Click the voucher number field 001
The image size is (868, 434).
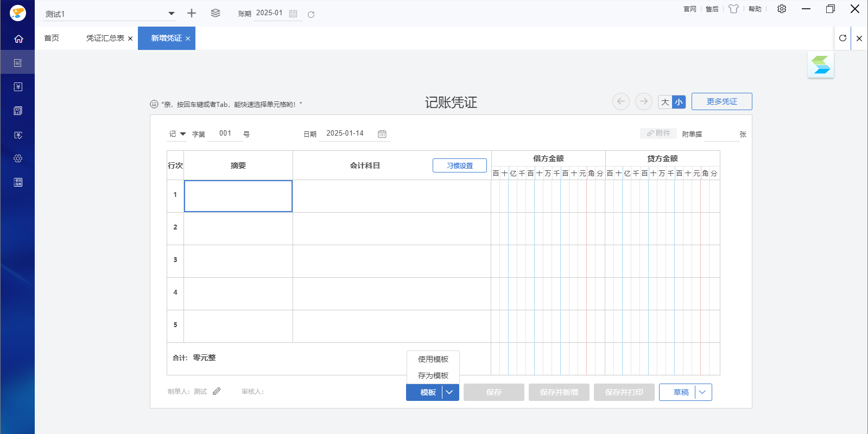click(x=225, y=133)
